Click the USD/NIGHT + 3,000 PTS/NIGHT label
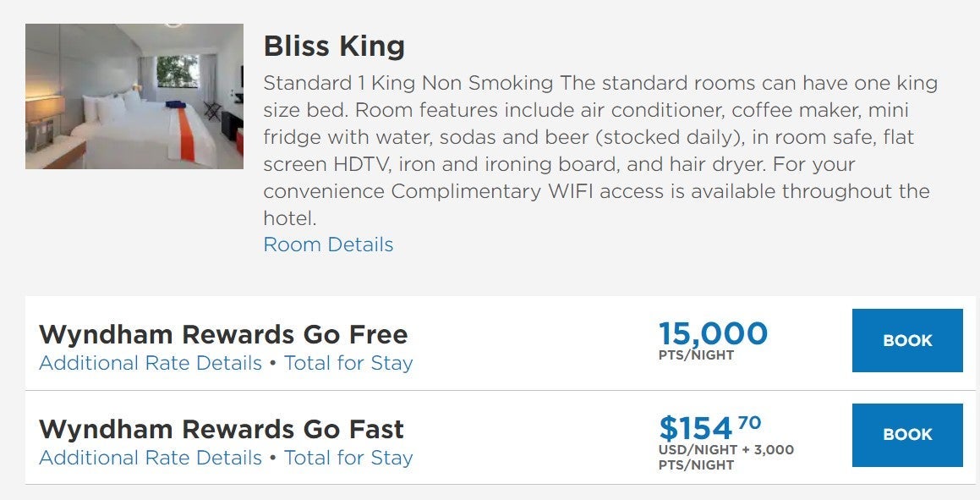This screenshot has height=500, width=980. click(725, 457)
